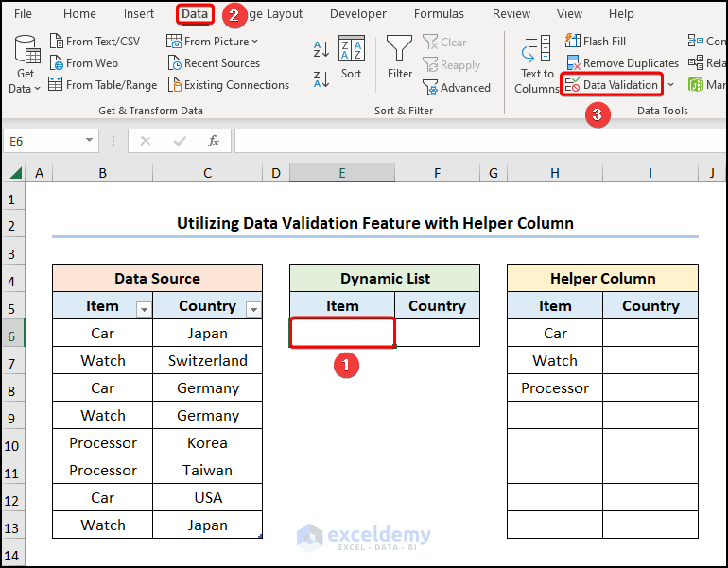Click the title cell Utilizing Data Validation Feature

375,223
